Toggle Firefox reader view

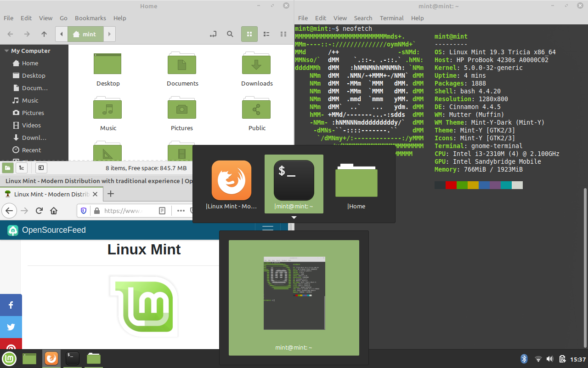pos(162,211)
